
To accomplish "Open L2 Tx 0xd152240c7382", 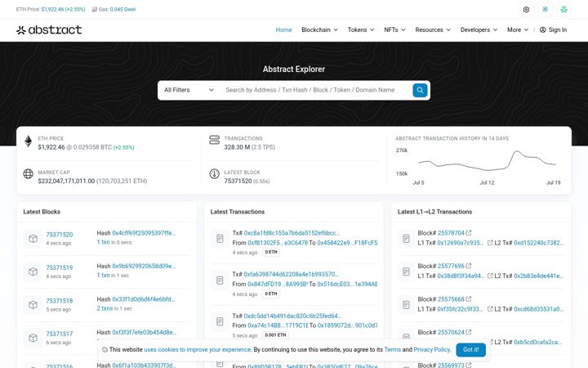I will click(x=538, y=243).
